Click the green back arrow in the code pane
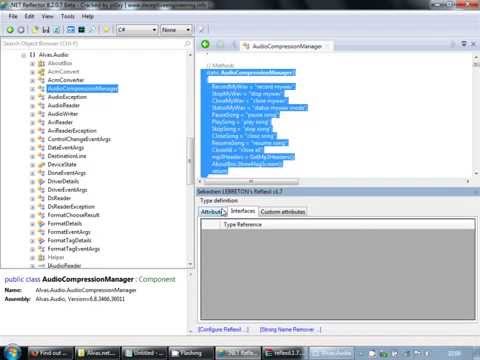 tap(205, 44)
